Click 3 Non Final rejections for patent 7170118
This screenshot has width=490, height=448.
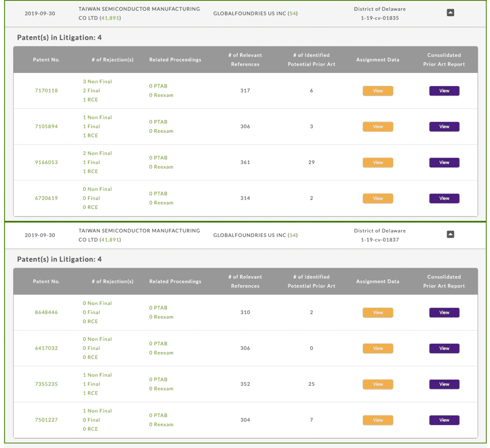tap(97, 81)
